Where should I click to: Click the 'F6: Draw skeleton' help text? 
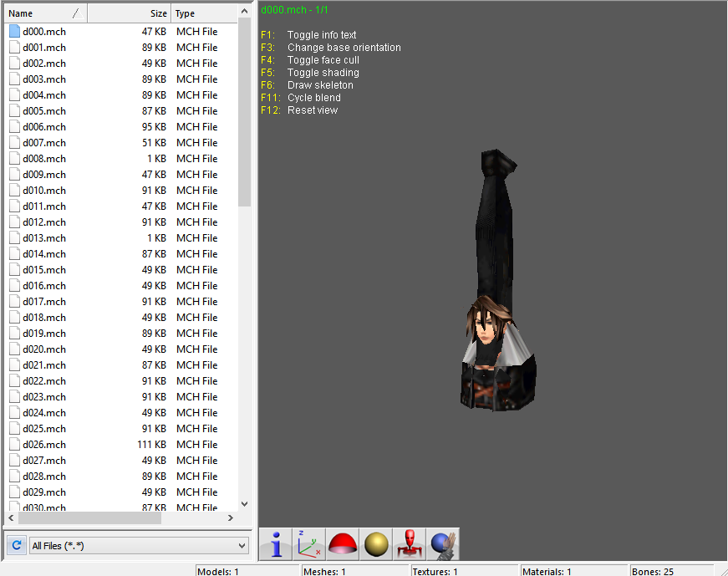coord(307,85)
